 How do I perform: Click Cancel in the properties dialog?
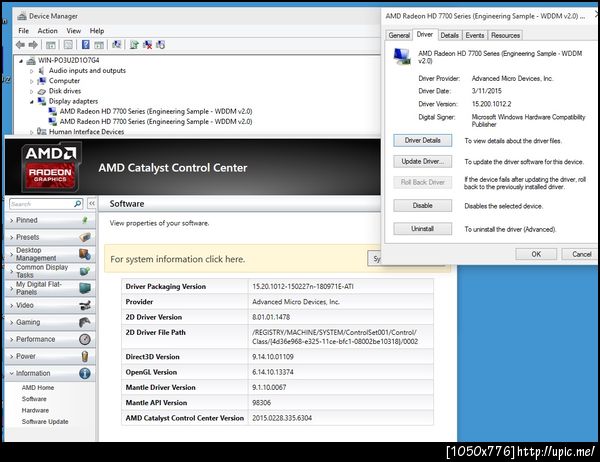581,254
